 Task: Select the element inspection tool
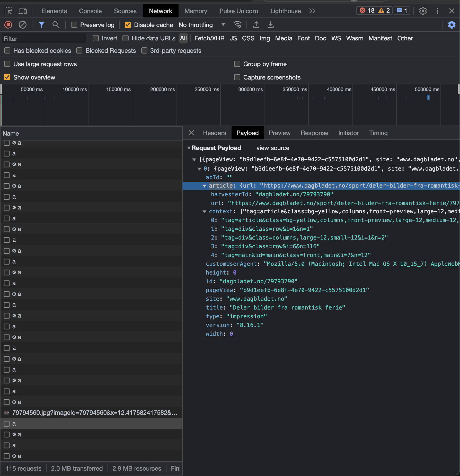click(8, 11)
